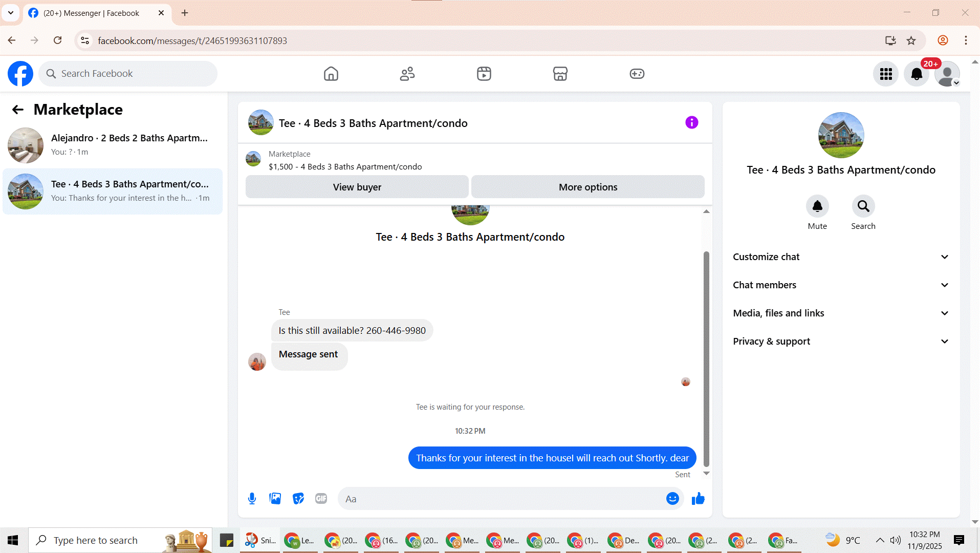Open the Windows notification center
Image resolution: width=980 pixels, height=553 pixels.
tap(959, 540)
